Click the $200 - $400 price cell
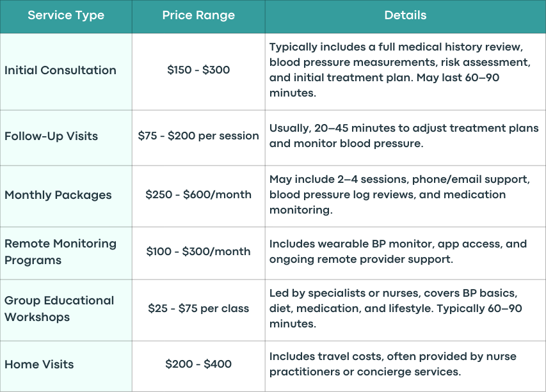The image size is (546, 392). click(198, 364)
